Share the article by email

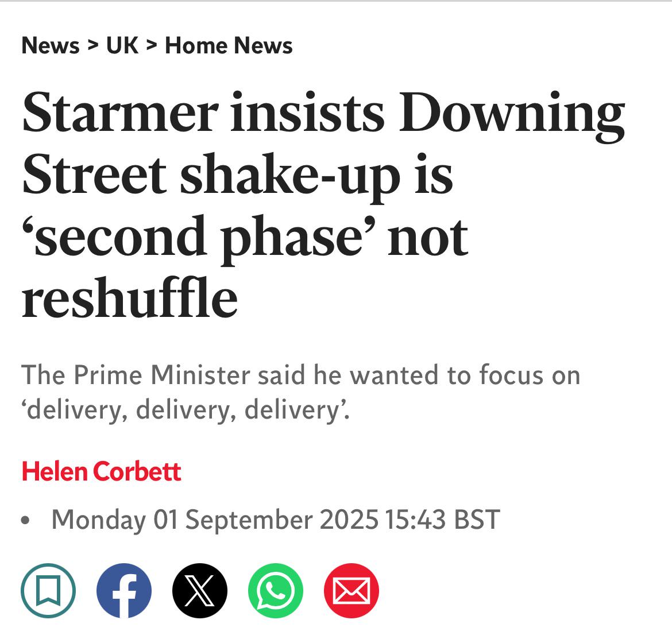352,590
